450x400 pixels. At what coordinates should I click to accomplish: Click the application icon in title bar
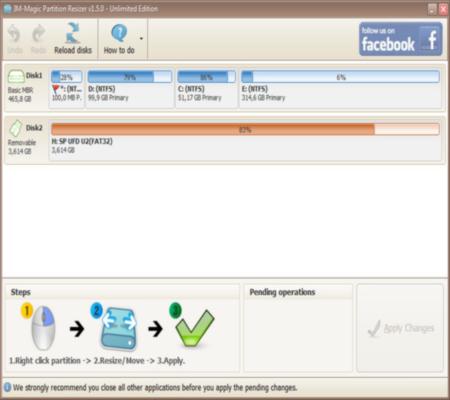(7, 9)
